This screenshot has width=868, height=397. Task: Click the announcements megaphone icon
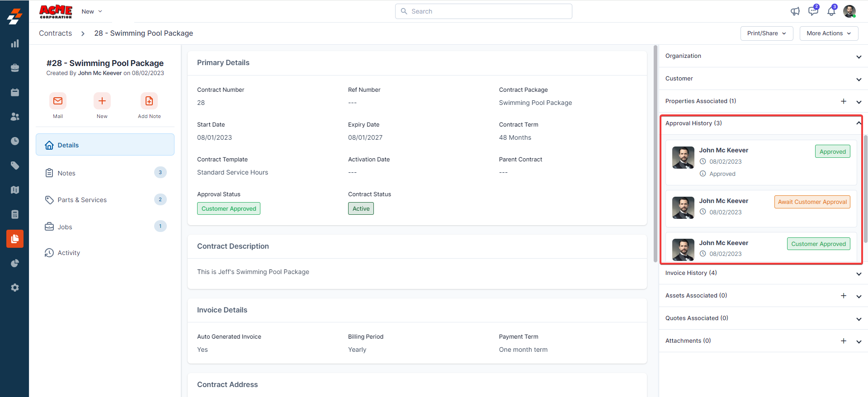click(x=795, y=11)
